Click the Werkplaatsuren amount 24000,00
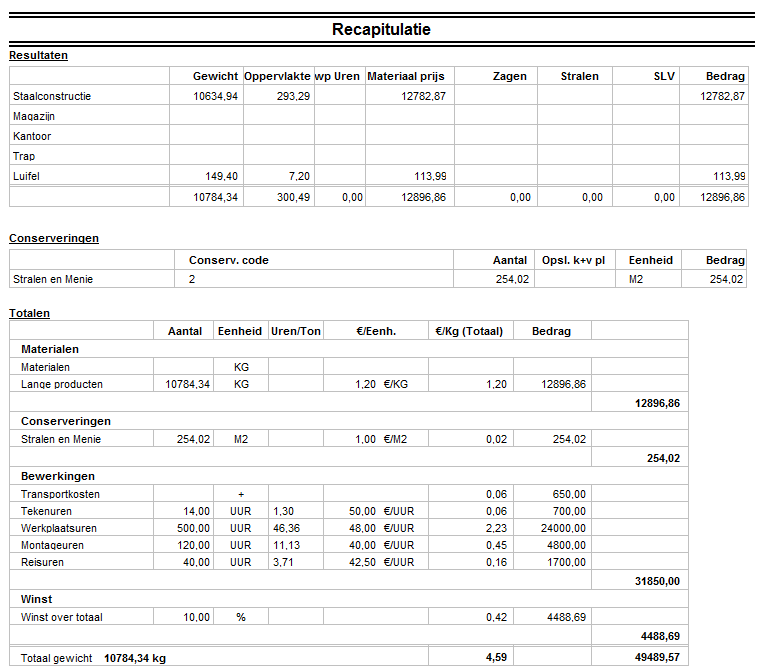 [x=563, y=528]
